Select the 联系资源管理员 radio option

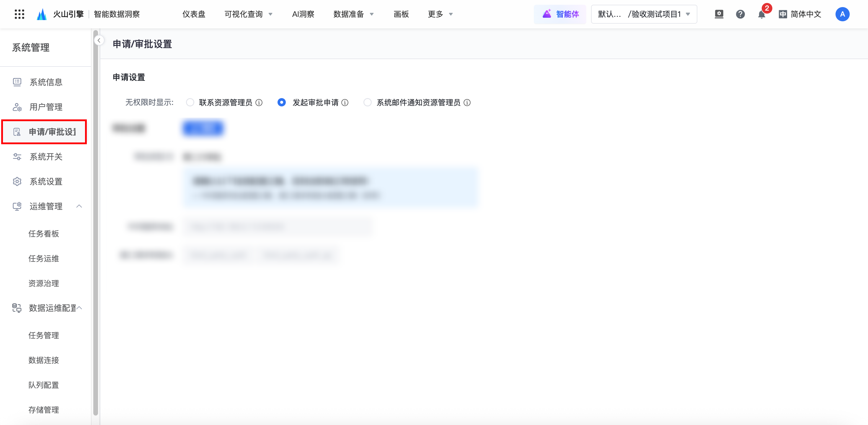(x=190, y=103)
